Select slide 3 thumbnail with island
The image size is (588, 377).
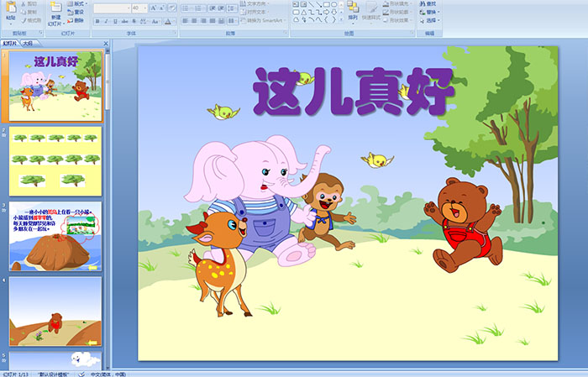click(55, 236)
